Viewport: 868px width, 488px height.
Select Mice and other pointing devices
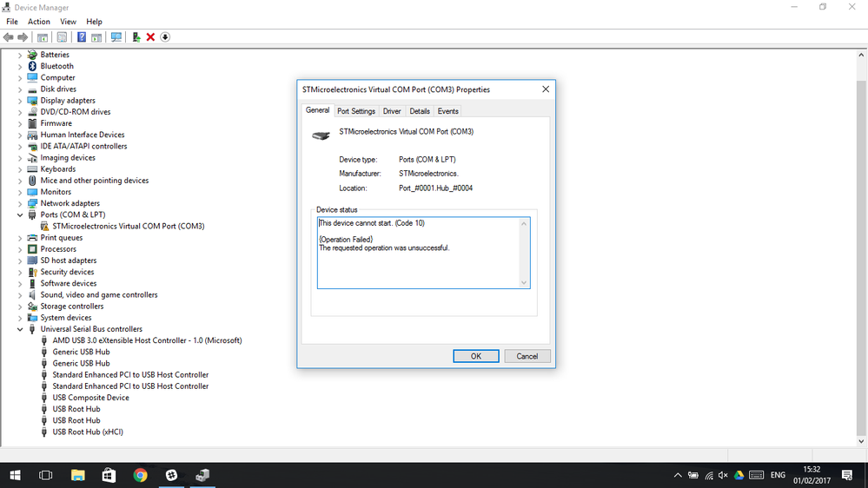[x=94, y=181]
